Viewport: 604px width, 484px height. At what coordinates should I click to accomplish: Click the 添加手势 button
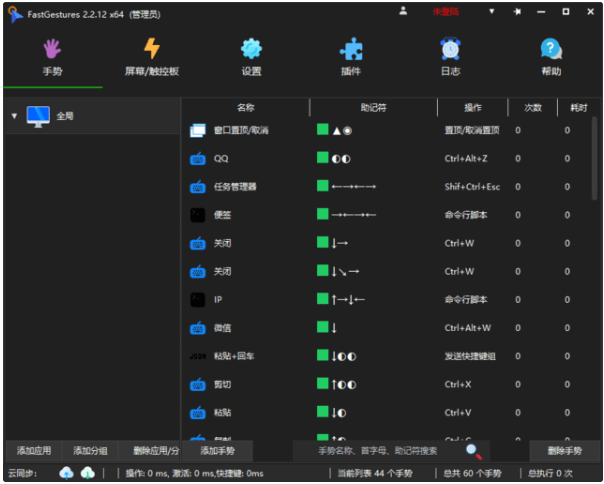pos(217,451)
